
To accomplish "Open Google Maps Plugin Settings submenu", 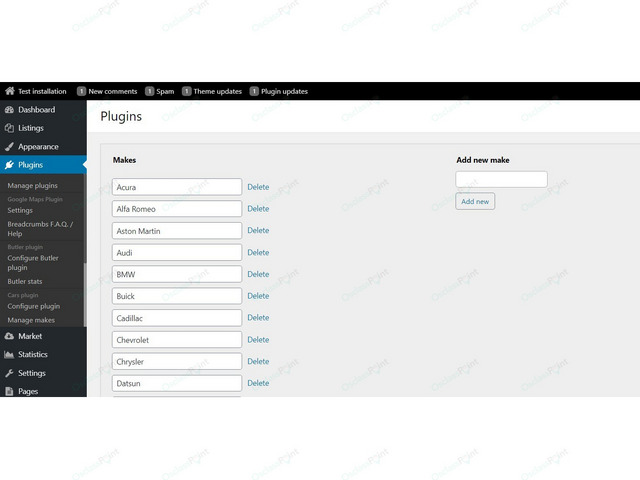I will [x=20, y=210].
